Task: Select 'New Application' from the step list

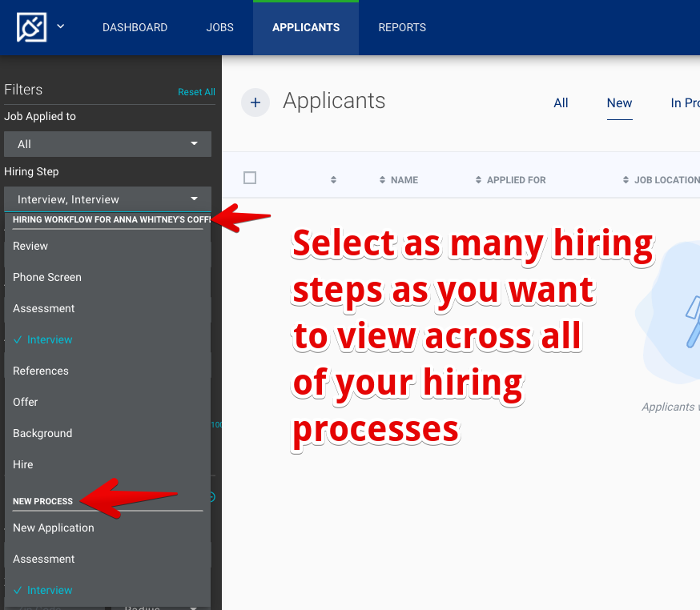Action: (x=54, y=528)
